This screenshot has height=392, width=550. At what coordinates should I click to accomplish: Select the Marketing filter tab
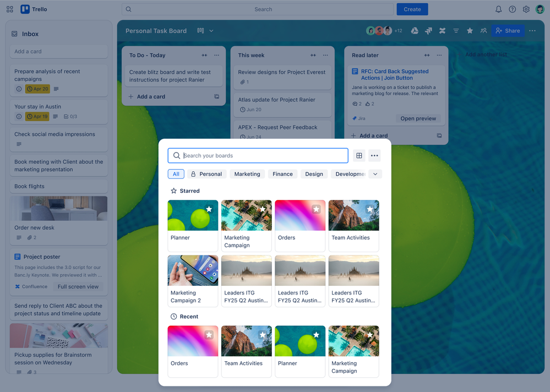pyautogui.click(x=247, y=175)
